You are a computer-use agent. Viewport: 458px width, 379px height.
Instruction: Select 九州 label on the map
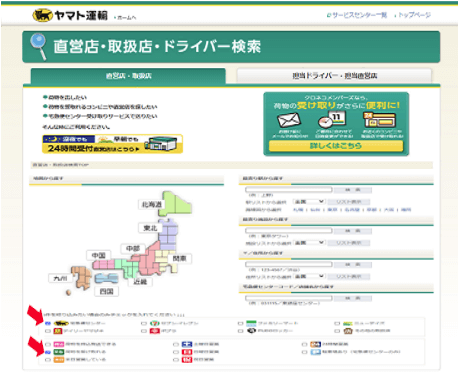click(60, 279)
